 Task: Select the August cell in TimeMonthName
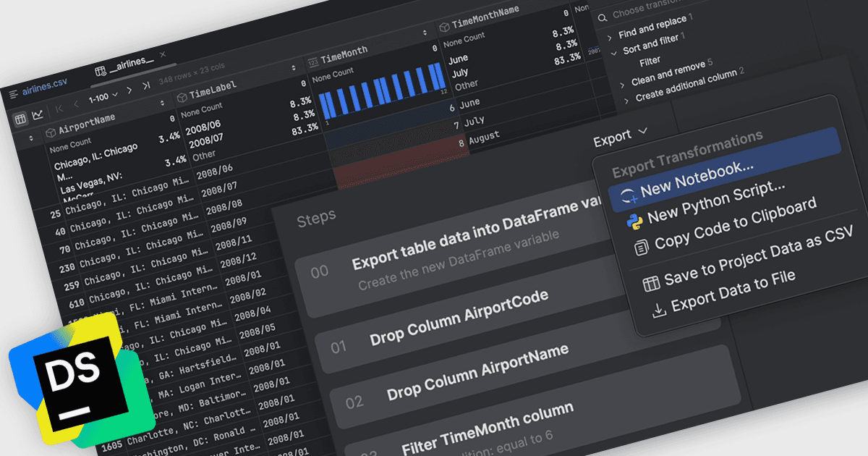[484, 137]
